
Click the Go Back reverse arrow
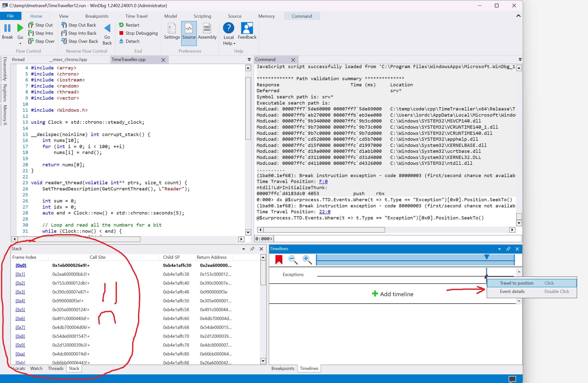coord(107,28)
